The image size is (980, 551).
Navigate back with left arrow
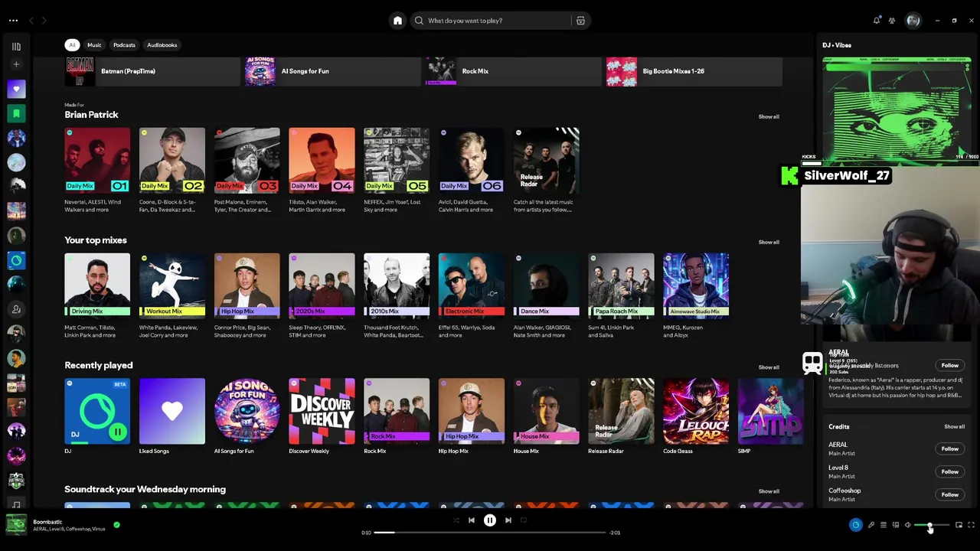tap(31, 21)
